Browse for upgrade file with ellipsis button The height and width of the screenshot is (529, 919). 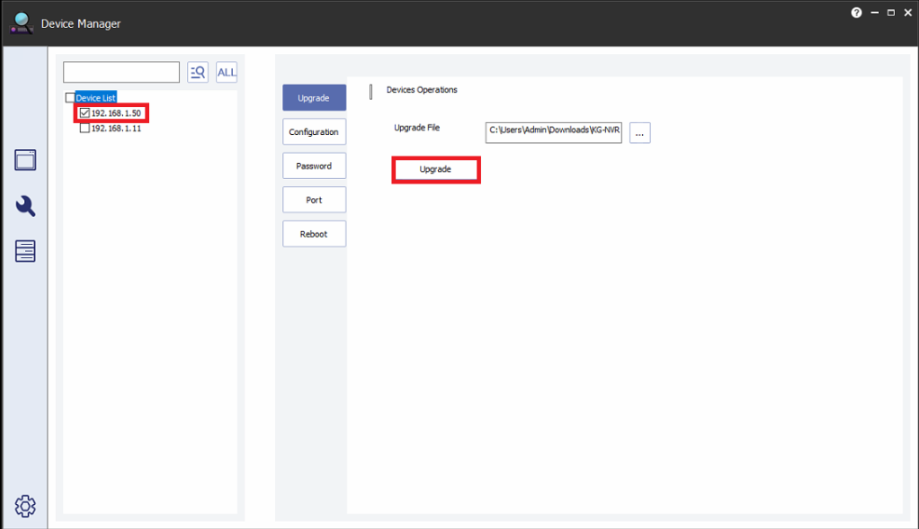coord(640,133)
